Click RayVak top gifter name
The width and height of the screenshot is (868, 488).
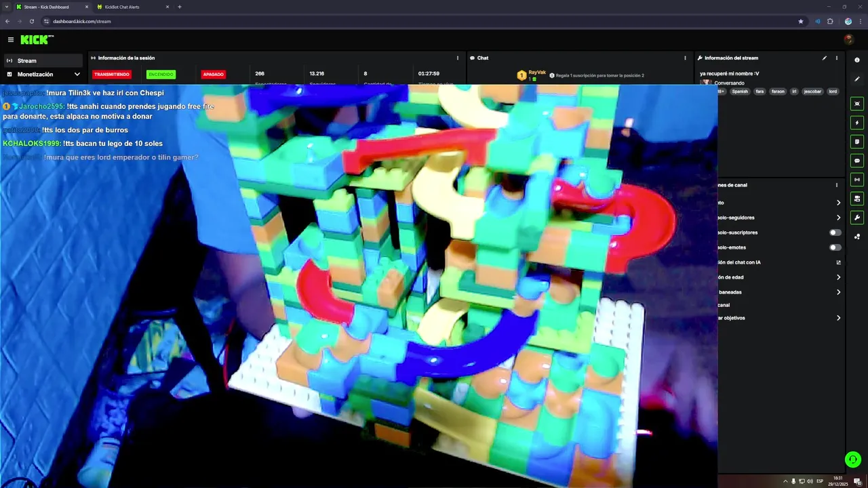point(537,72)
